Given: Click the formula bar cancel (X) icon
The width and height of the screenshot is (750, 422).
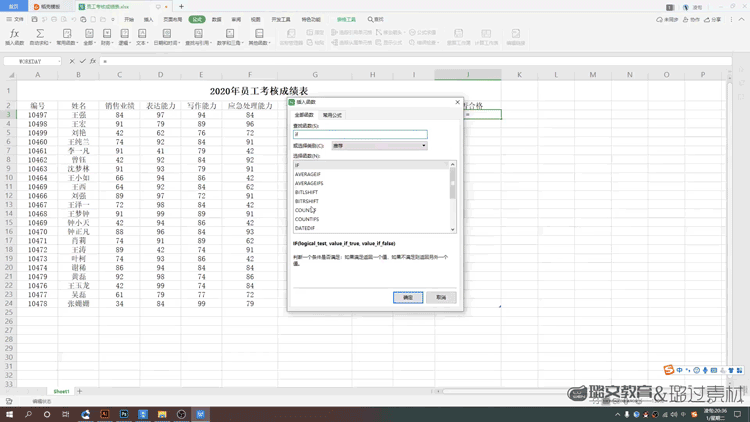Looking at the screenshot, I should point(72,61).
